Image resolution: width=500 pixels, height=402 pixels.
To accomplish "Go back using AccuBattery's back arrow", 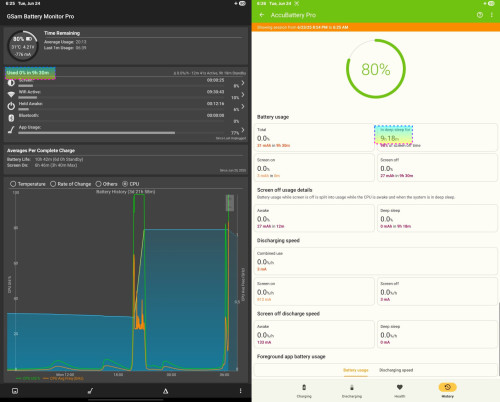I will click(262, 15).
